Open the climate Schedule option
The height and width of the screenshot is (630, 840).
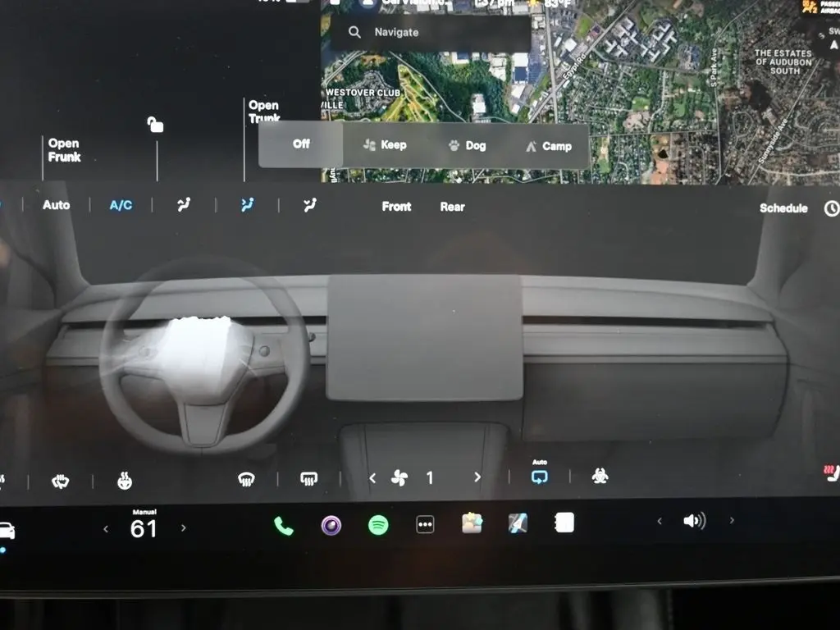(783, 208)
